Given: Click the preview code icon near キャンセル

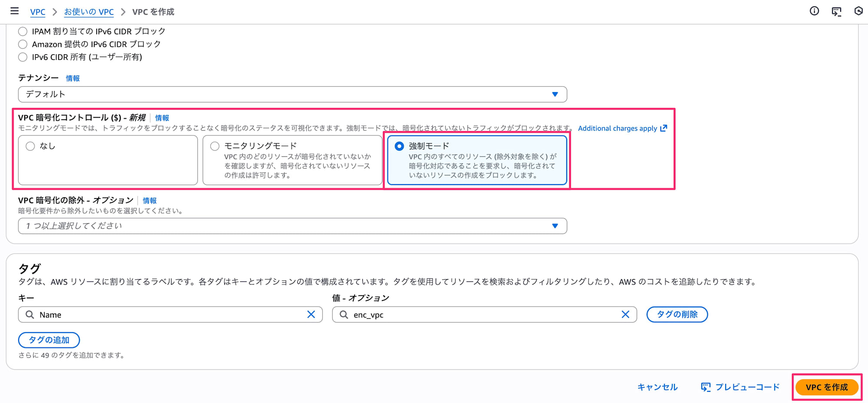Looking at the screenshot, I should pyautogui.click(x=706, y=386).
